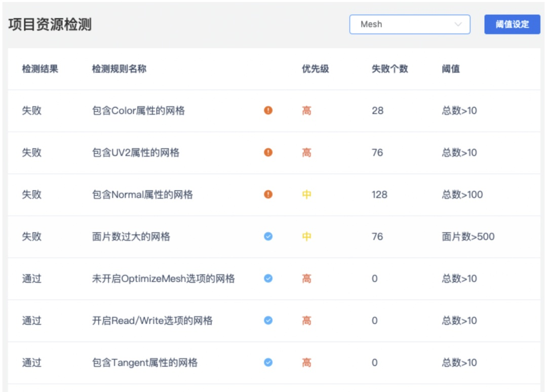547x392 pixels.
Task: Click check icon on OptimizeMesh row
Action: tap(268, 279)
